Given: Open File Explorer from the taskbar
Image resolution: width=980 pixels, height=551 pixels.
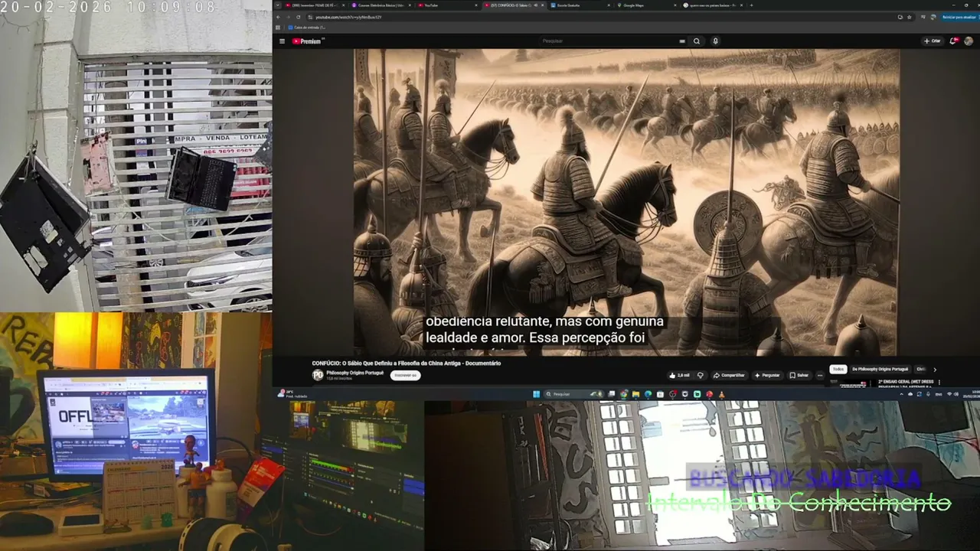Looking at the screenshot, I should tap(636, 394).
